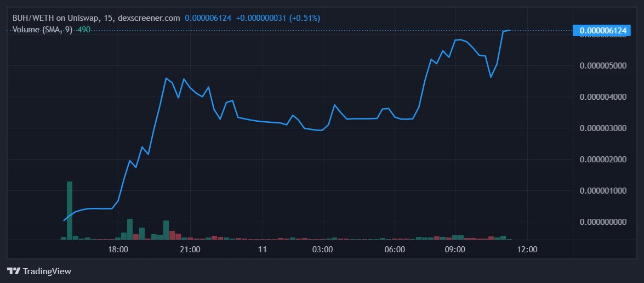This screenshot has width=644, height=283.
Task: Click the Volume SMA value 490
Action: (x=84, y=30)
